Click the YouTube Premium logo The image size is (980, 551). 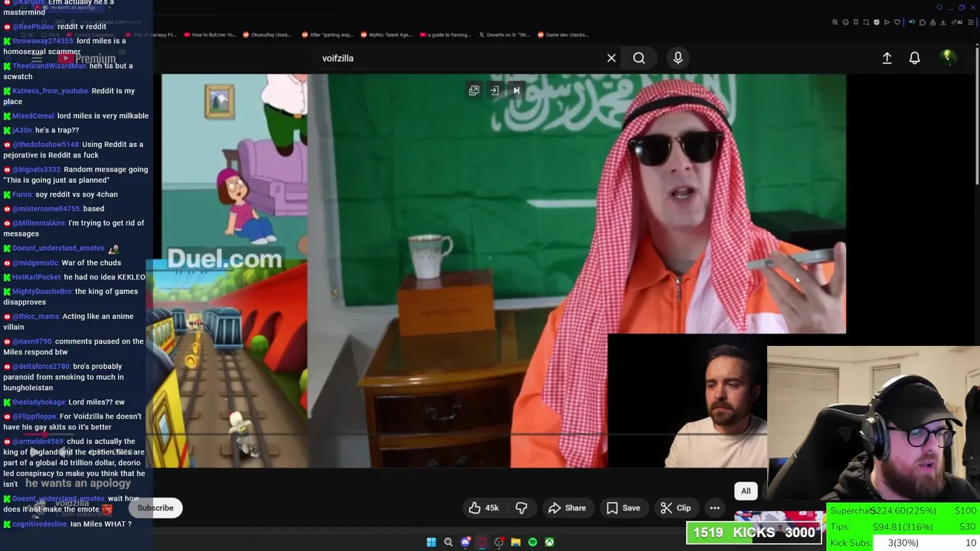tap(86, 58)
